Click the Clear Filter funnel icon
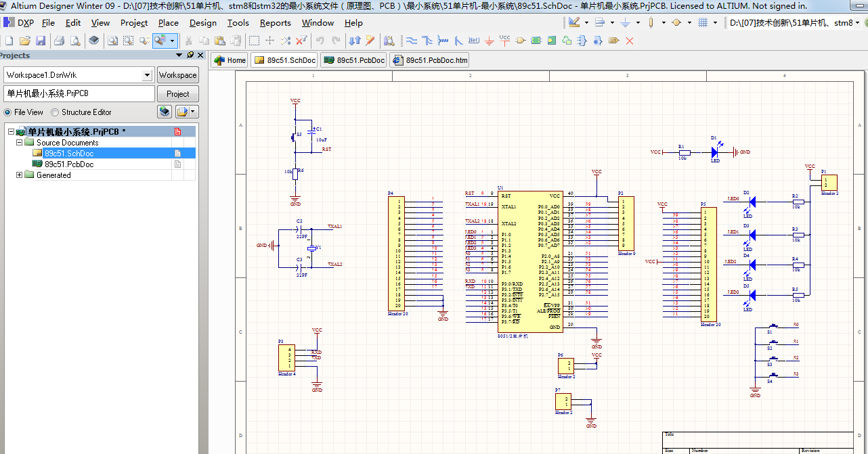 [301, 41]
